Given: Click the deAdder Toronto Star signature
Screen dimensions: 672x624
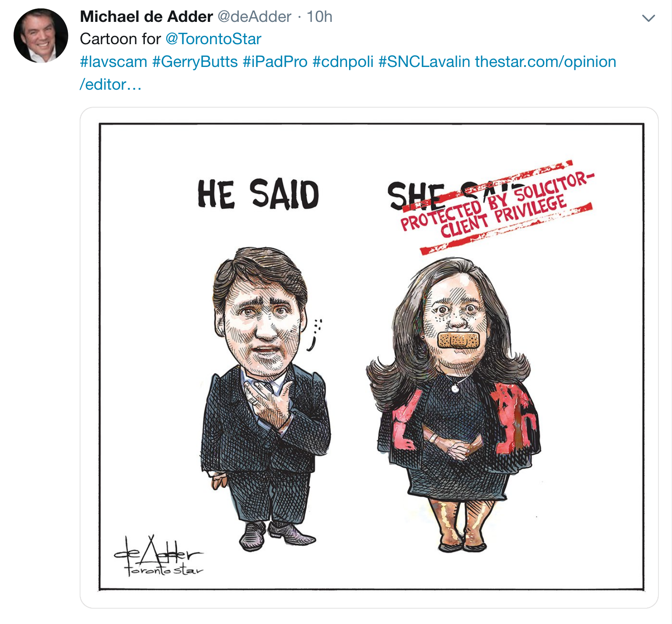Looking at the screenshot, I should (159, 556).
